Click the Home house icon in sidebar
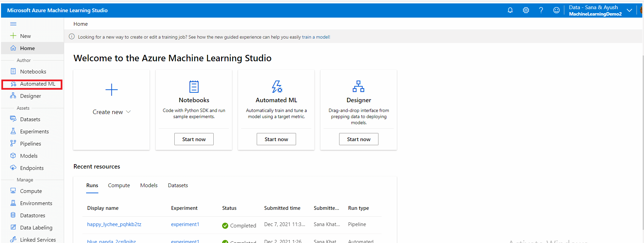Image resolution: width=644 pixels, height=243 pixels. (13, 48)
